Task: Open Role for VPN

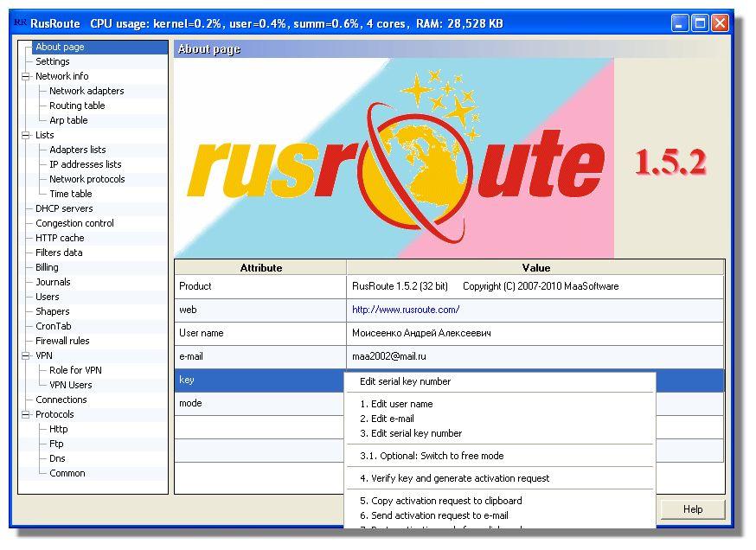Action: coord(75,370)
